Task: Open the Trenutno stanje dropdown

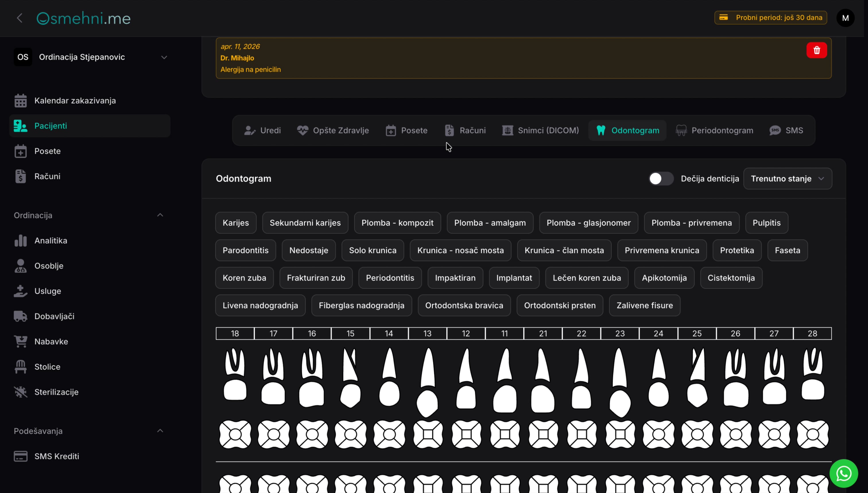Action: coord(787,178)
